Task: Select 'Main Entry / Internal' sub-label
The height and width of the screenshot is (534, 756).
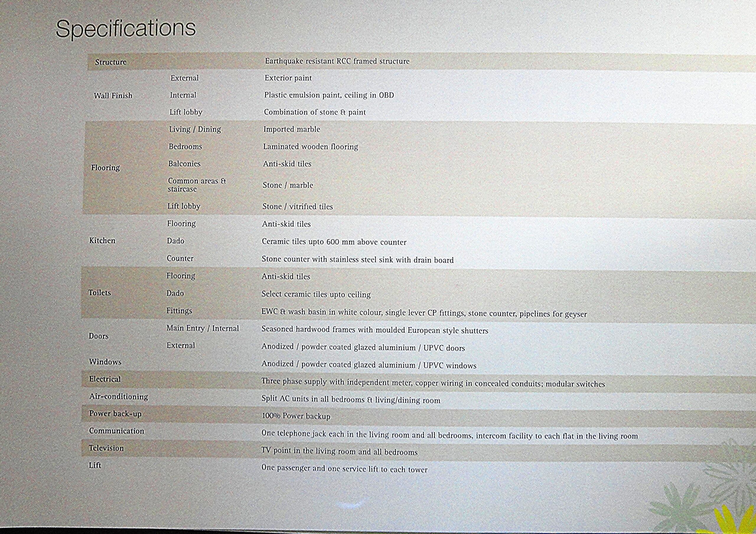Action: (203, 328)
